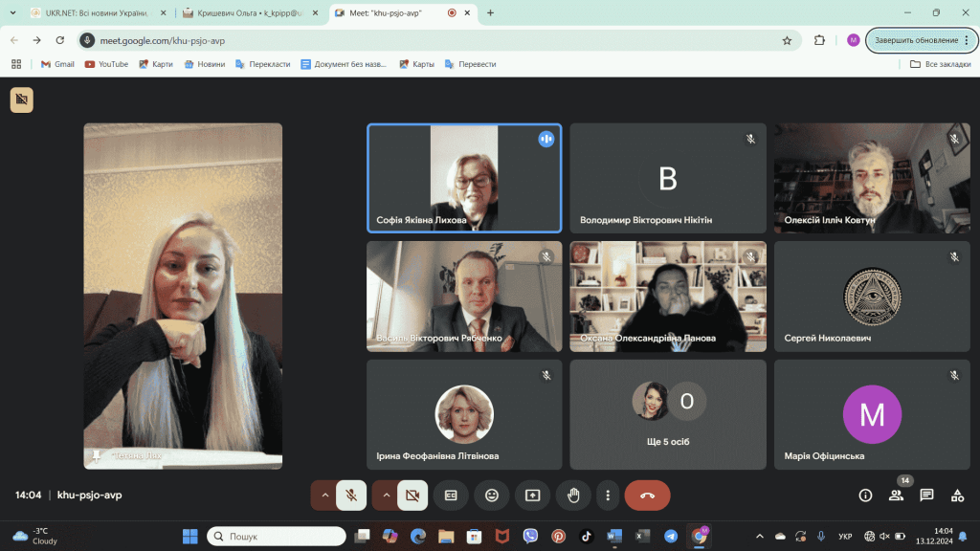Image resolution: width=980 pixels, height=551 pixels.
Task: Open the emoji reactions panel
Action: click(x=492, y=496)
